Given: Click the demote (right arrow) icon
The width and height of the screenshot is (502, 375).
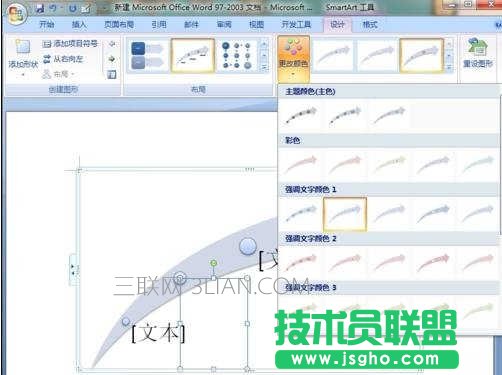Looking at the screenshot, I should (112, 59).
